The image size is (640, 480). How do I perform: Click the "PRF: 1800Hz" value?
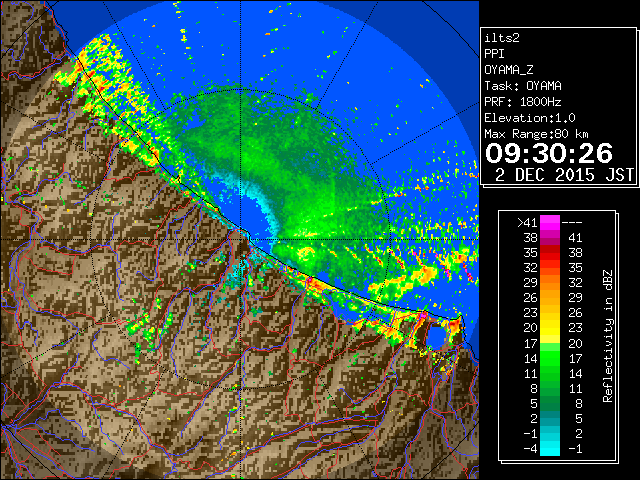click(x=523, y=102)
